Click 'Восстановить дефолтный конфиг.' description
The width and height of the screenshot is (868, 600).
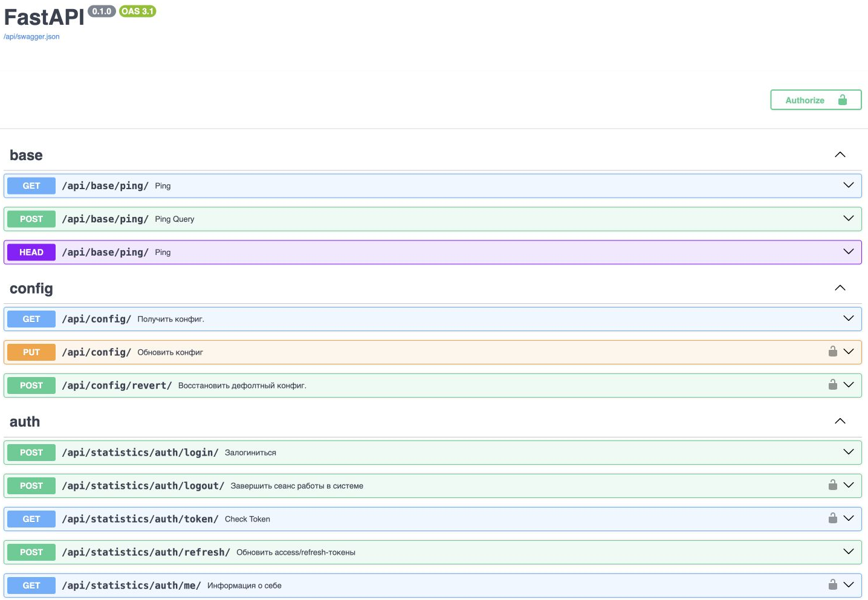pyautogui.click(x=242, y=385)
